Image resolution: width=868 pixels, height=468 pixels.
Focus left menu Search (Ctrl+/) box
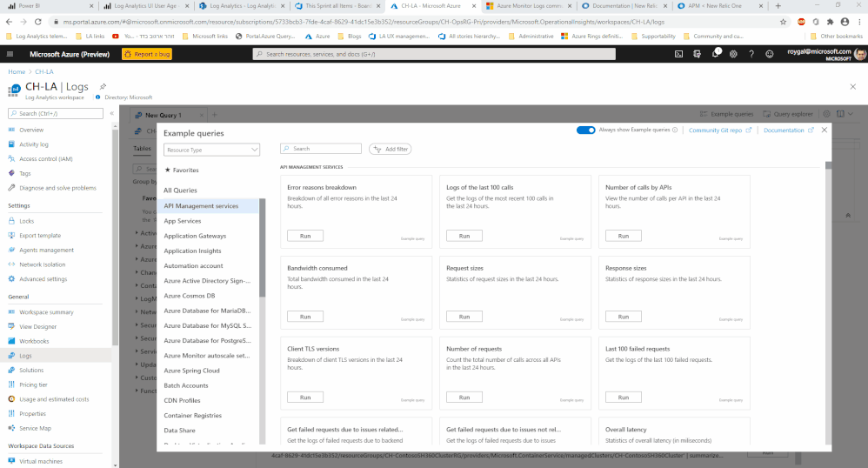tap(56, 113)
